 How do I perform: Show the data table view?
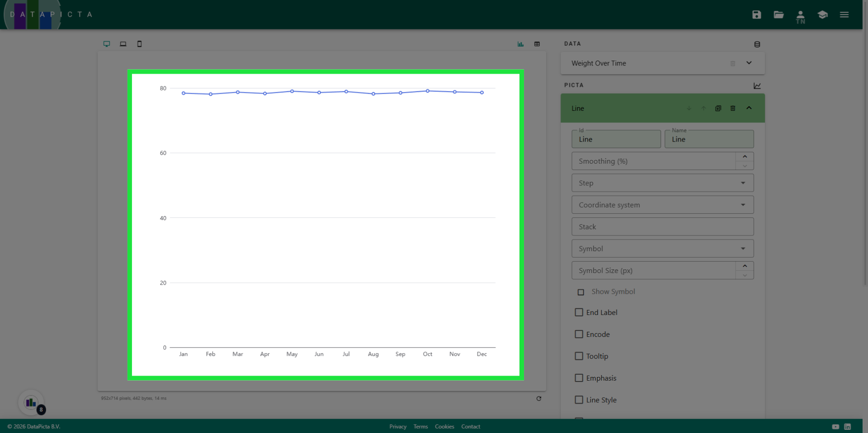(537, 44)
